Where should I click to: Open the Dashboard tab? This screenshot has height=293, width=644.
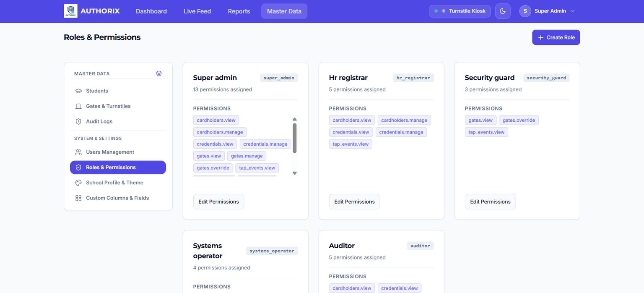(x=151, y=11)
